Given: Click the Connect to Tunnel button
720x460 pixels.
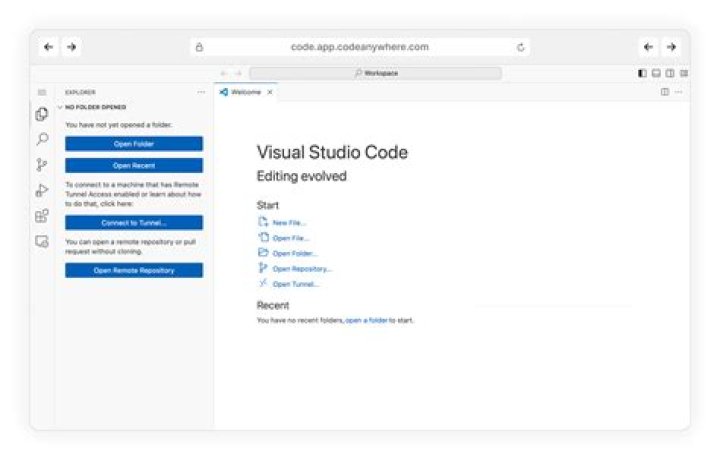Looking at the screenshot, I should click(134, 223).
